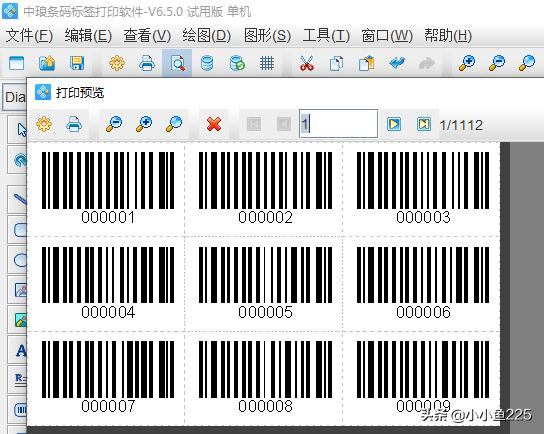The image size is (544, 434).
Task: Open the 窗口(W) menu
Action: pos(387,35)
